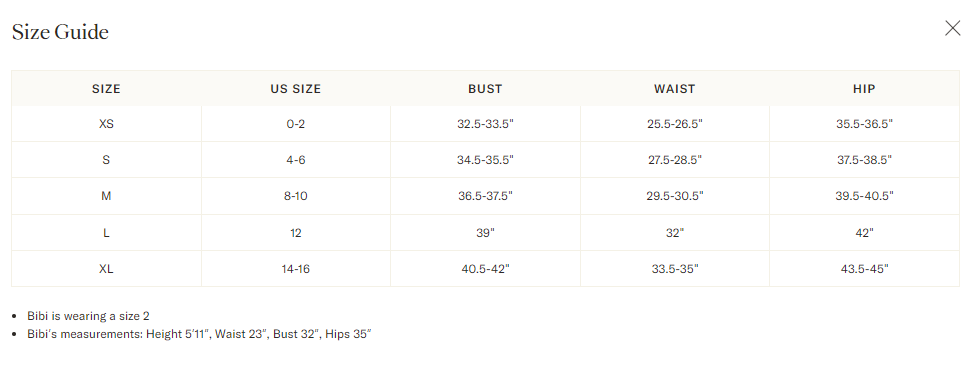The height and width of the screenshot is (370, 978).
Task: Select the US SIZE column header
Action: click(x=296, y=89)
